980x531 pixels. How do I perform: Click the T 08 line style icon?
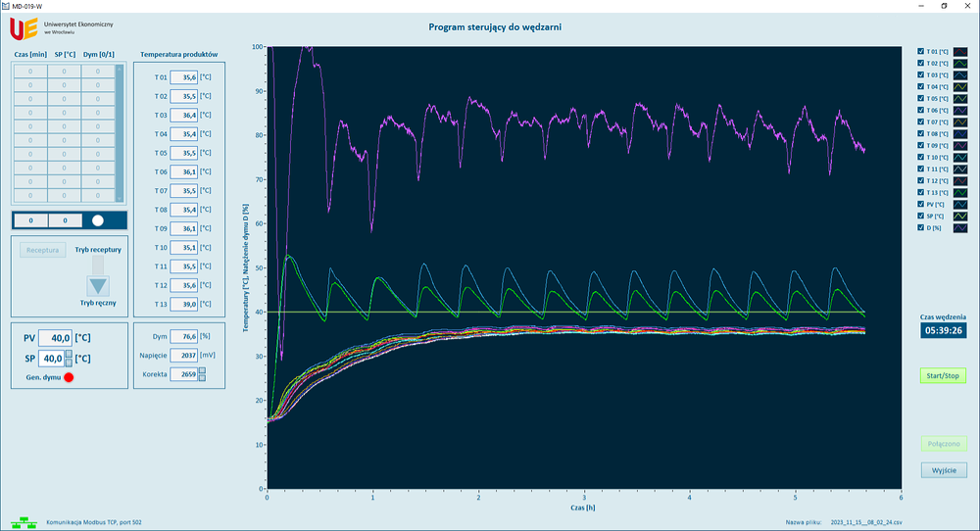[x=960, y=133]
